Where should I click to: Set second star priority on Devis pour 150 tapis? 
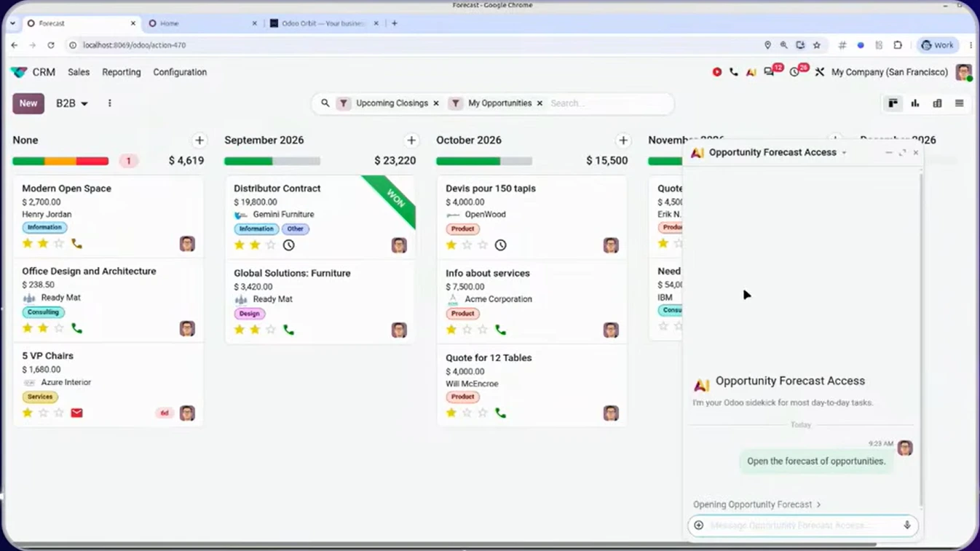467,245
